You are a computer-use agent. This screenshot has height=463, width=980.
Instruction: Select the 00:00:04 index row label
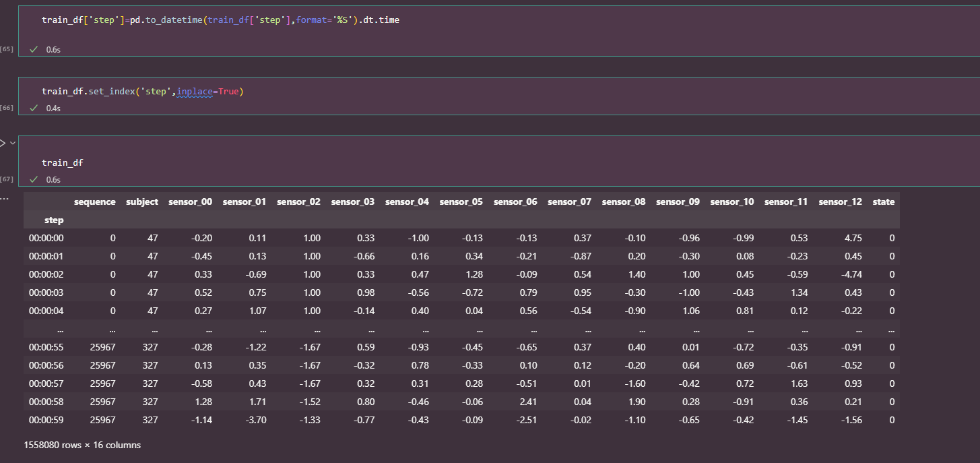point(46,311)
